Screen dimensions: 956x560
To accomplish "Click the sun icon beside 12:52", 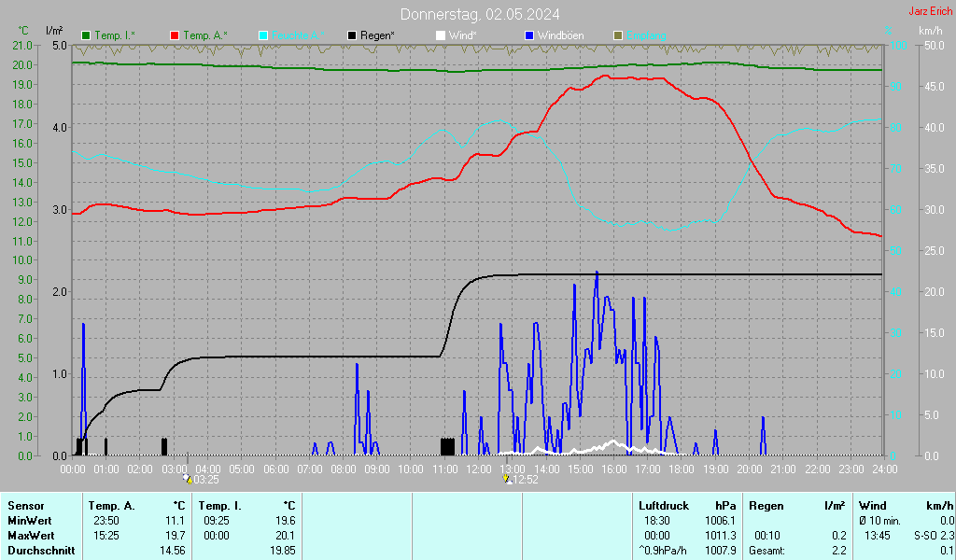I will [507, 479].
